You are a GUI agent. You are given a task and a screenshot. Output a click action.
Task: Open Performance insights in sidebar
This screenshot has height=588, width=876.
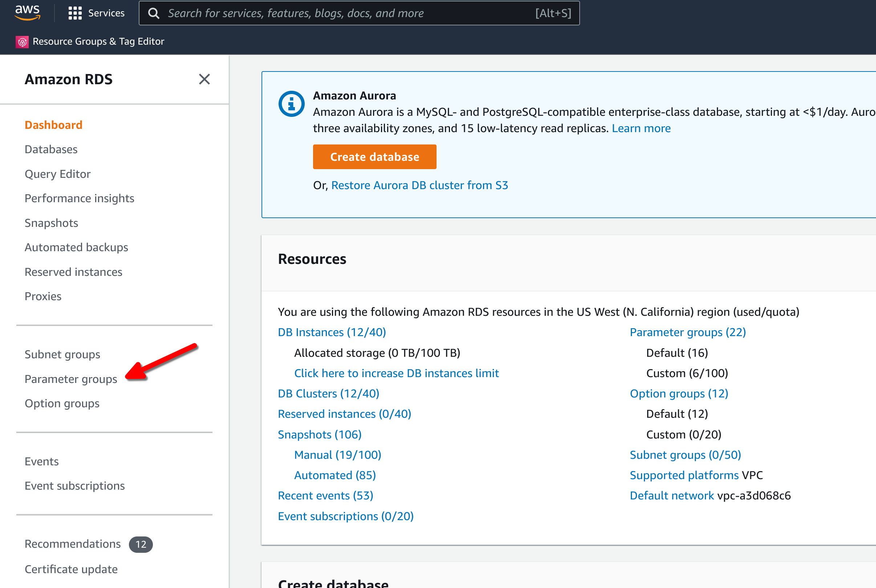click(x=80, y=199)
